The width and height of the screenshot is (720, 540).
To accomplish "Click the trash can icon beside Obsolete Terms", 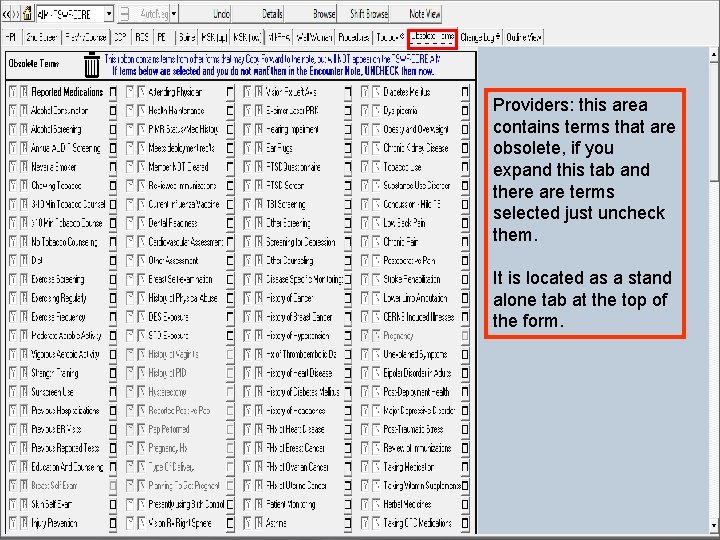I will point(92,65).
